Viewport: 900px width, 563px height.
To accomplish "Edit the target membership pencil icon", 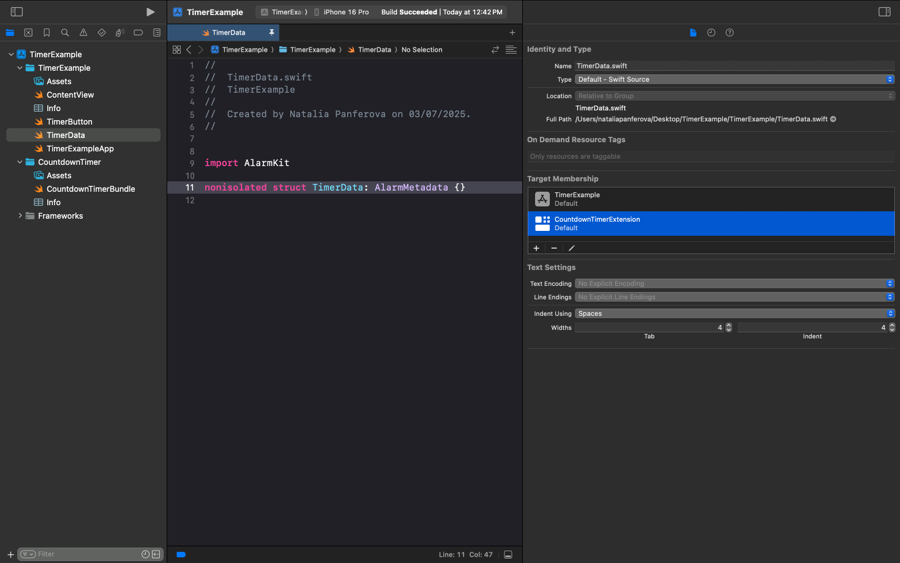I will coord(571,248).
